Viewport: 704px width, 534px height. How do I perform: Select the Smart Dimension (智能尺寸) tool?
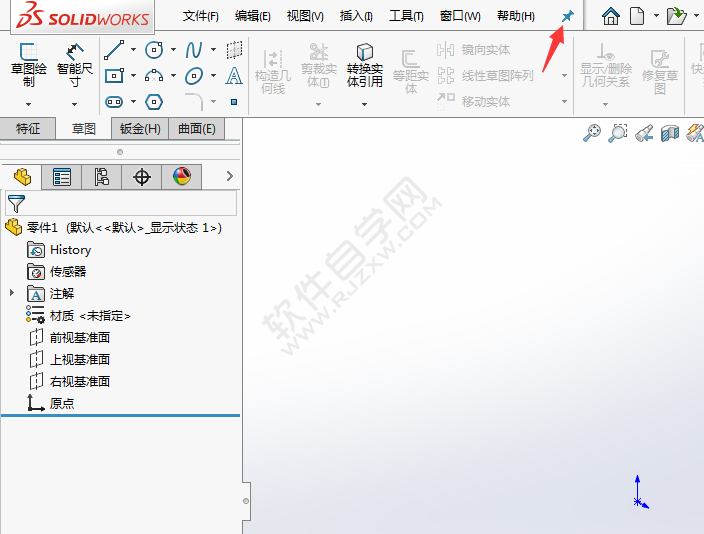75,65
